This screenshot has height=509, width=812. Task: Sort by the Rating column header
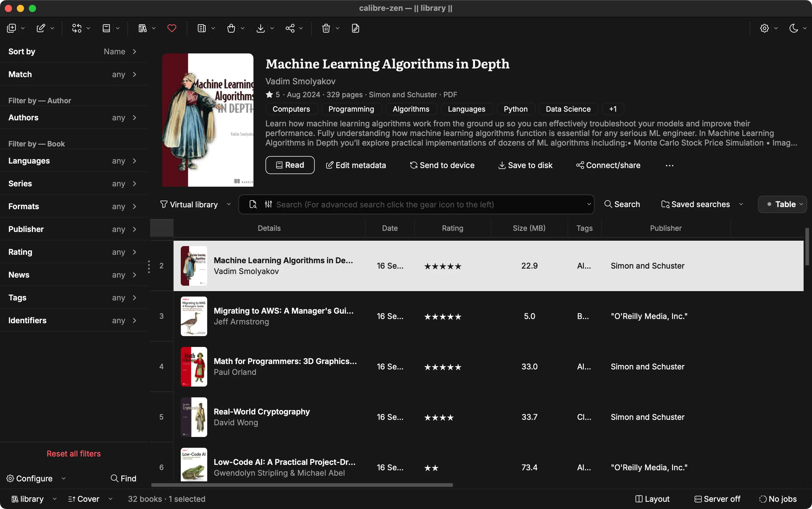pyautogui.click(x=452, y=228)
